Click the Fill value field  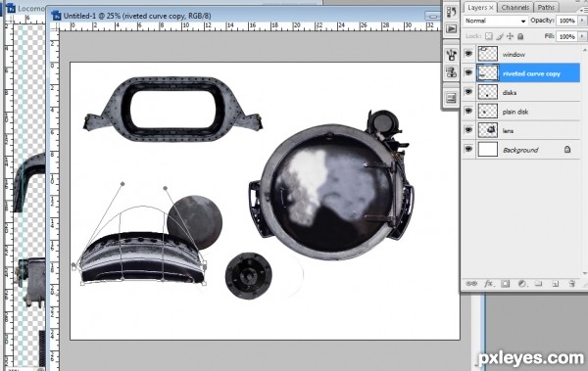[x=567, y=36]
